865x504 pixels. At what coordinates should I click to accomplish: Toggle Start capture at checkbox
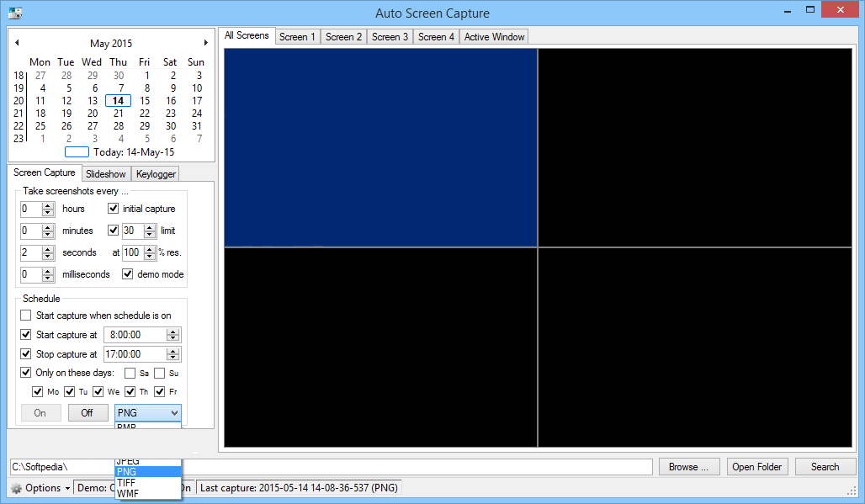[25, 334]
